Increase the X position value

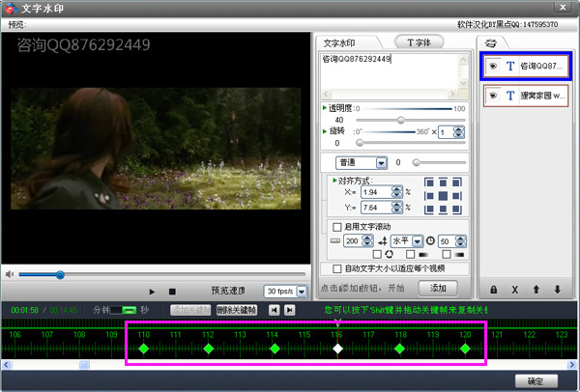click(x=397, y=189)
